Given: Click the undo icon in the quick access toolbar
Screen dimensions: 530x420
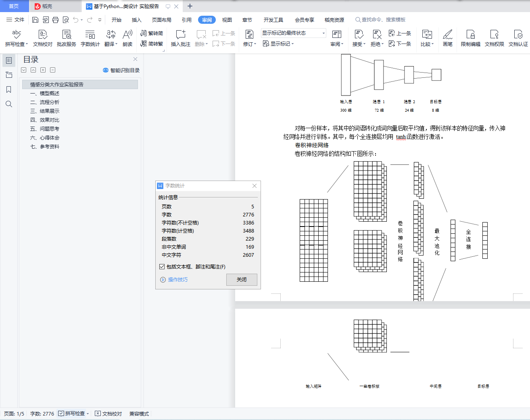Looking at the screenshot, I should click(75, 20).
